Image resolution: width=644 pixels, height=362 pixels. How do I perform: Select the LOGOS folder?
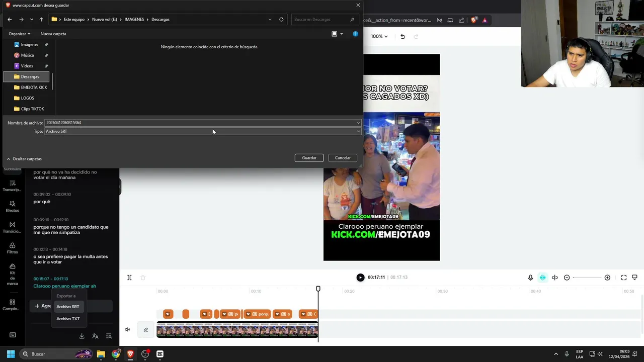[x=24, y=98]
